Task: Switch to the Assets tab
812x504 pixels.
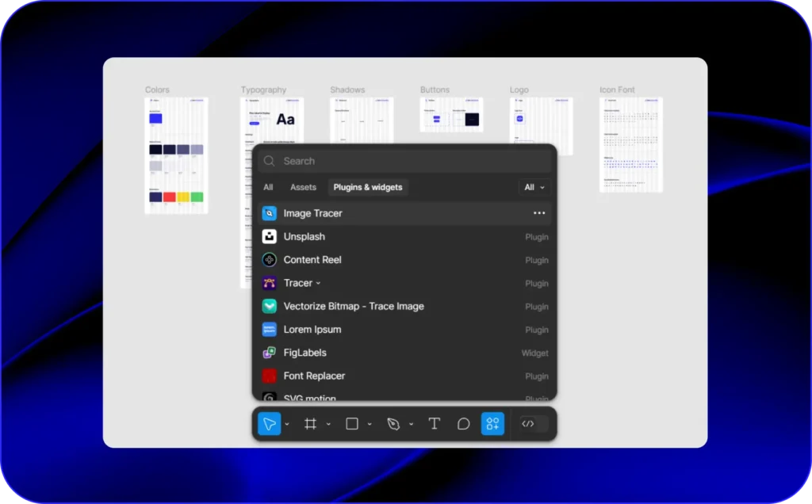Action: click(x=303, y=188)
